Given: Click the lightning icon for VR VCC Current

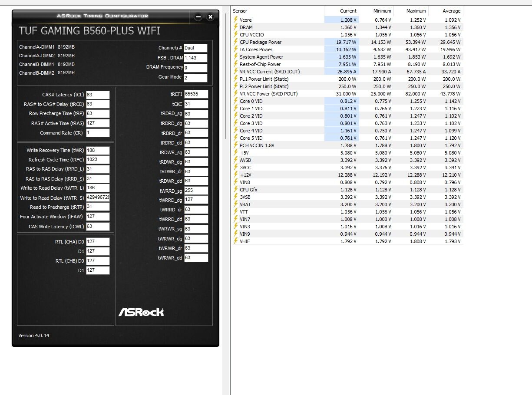Looking at the screenshot, I should pos(236,72).
